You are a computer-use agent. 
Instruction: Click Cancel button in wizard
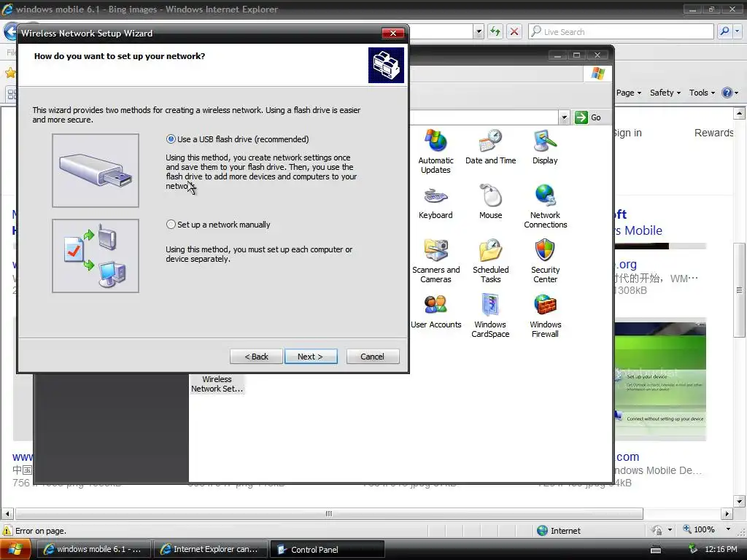[373, 356]
